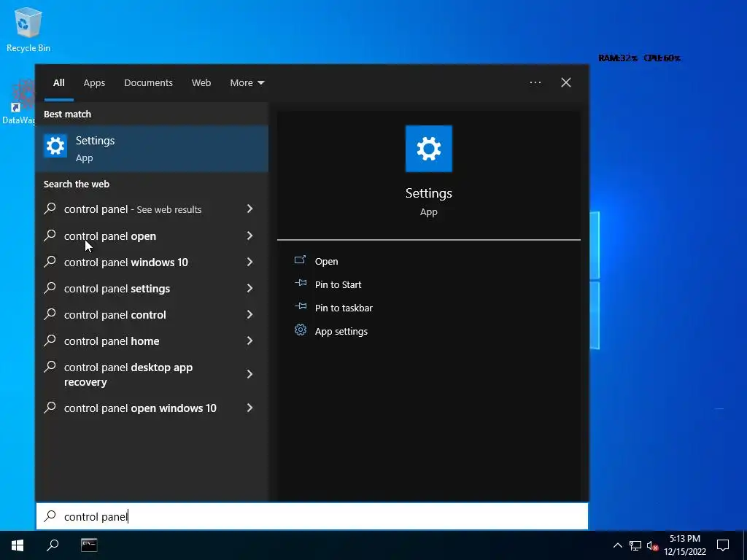Open the Command Prompt taskbar icon
Image resolution: width=747 pixels, height=560 pixels.
89,545
